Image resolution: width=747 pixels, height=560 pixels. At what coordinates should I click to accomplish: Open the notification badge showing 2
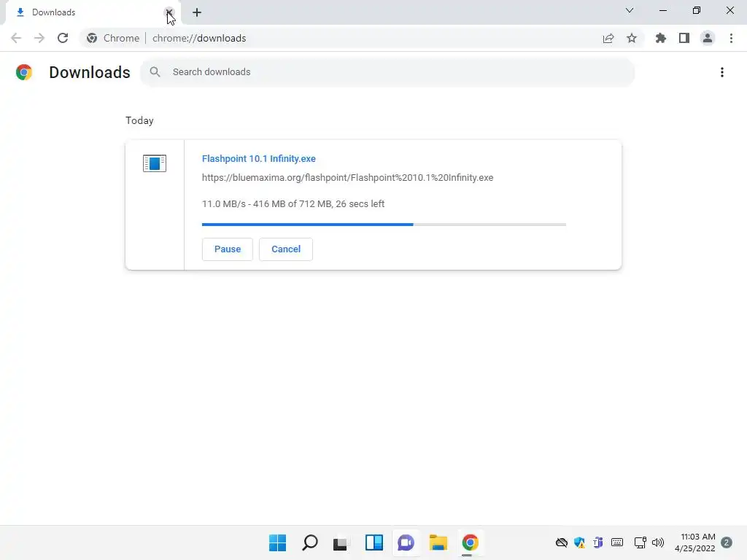727,542
